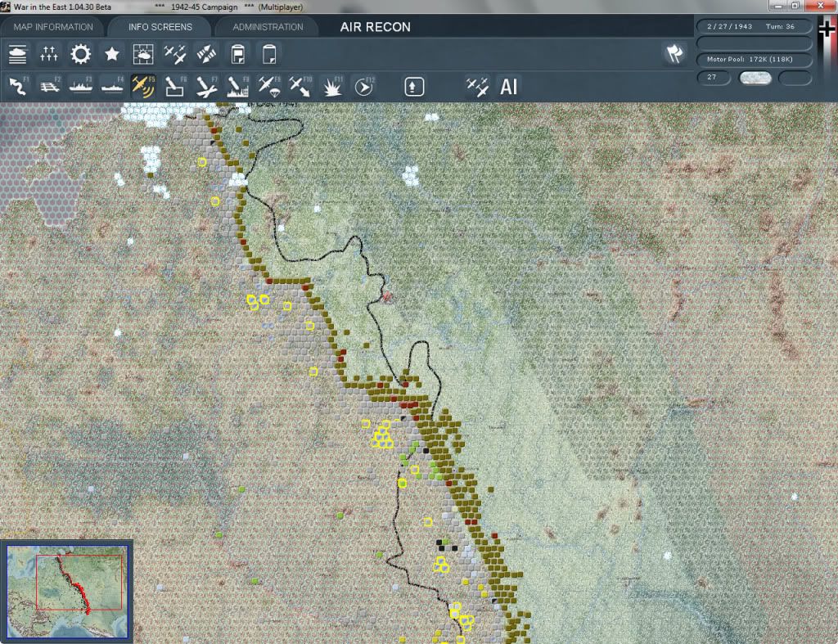The image size is (838, 644).
Task: Open the weather map grid icon
Action: click(x=143, y=54)
